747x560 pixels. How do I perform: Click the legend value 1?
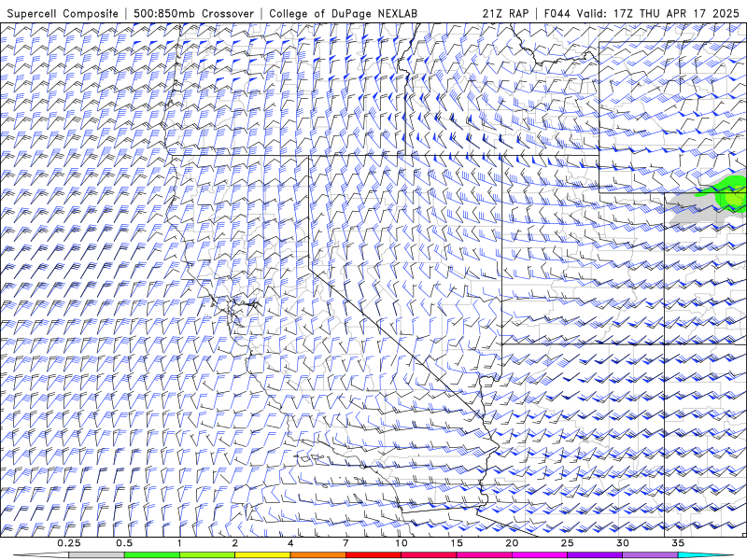[179, 543]
